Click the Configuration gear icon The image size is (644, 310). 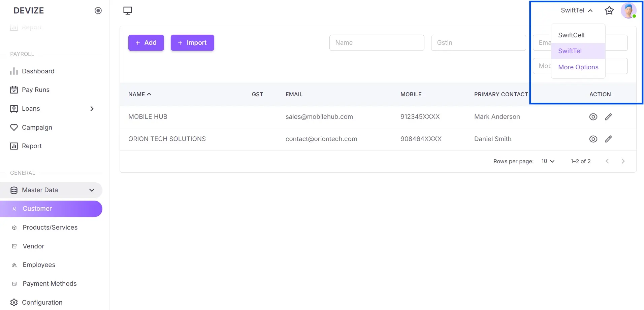click(x=14, y=303)
